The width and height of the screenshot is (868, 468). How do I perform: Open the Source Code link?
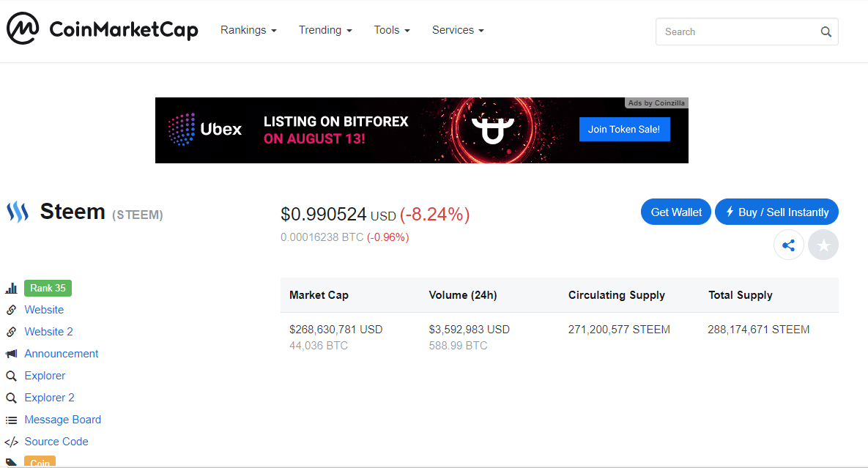click(x=56, y=442)
